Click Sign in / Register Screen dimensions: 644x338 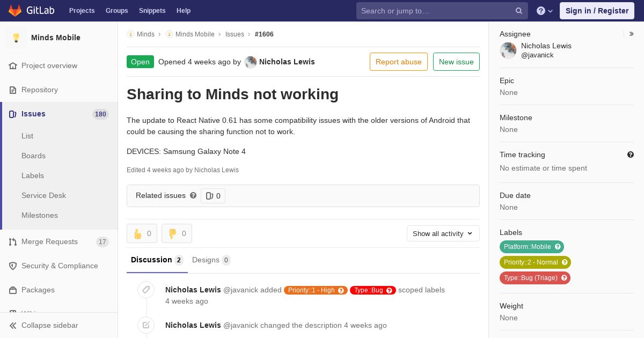[x=597, y=11]
